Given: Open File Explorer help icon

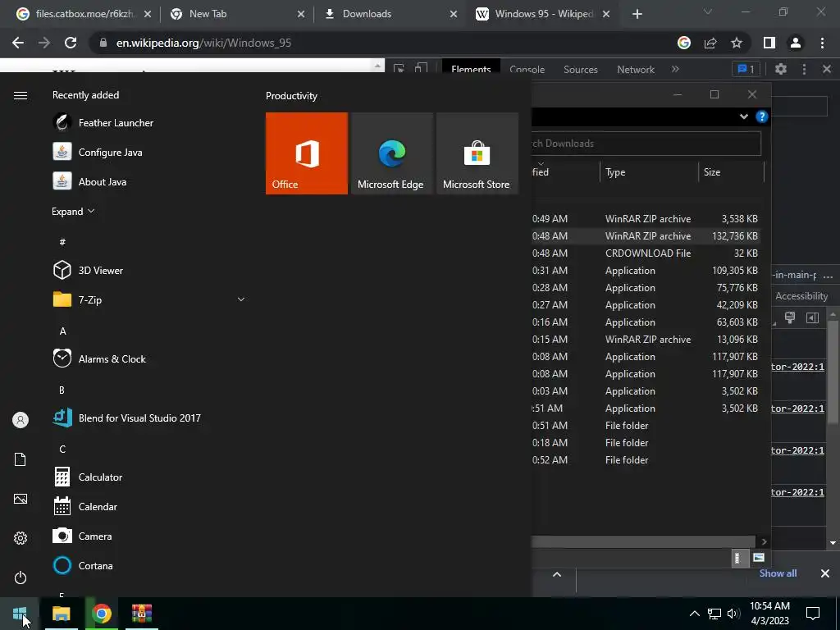Looking at the screenshot, I should (x=762, y=116).
